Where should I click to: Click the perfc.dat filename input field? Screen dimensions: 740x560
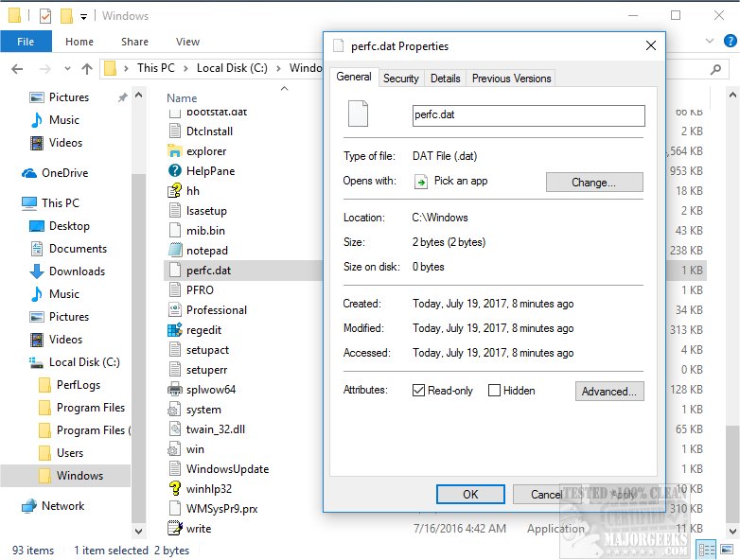coord(528,115)
